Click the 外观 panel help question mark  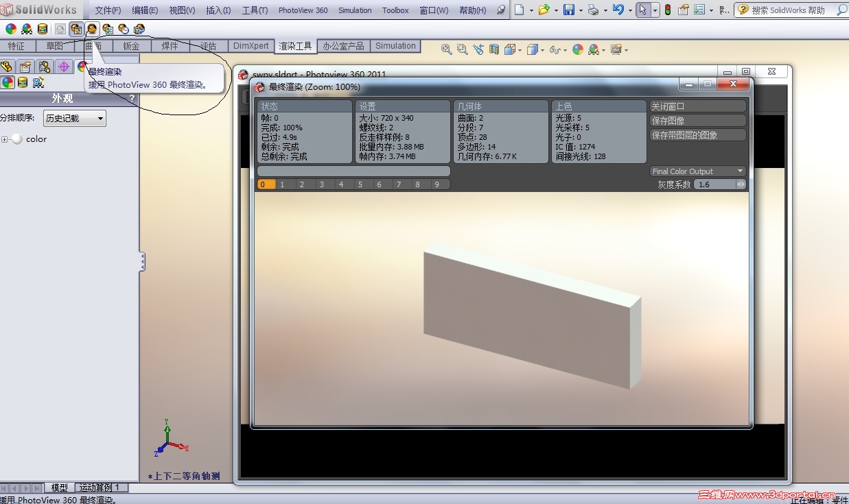(x=132, y=99)
